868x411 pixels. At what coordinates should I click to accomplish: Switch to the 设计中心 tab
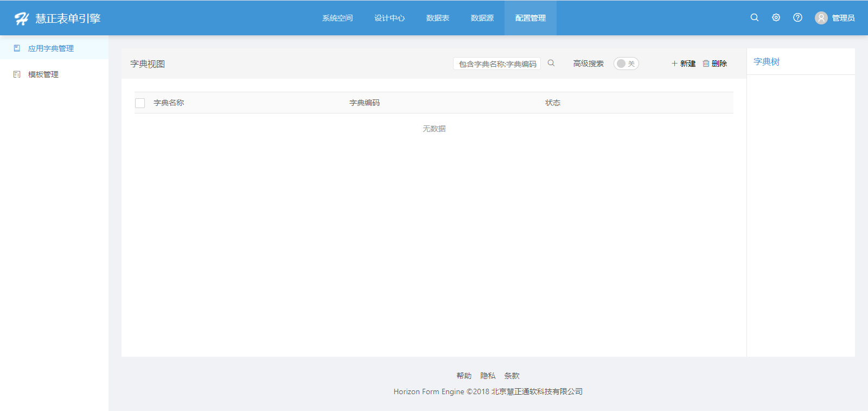pos(390,18)
